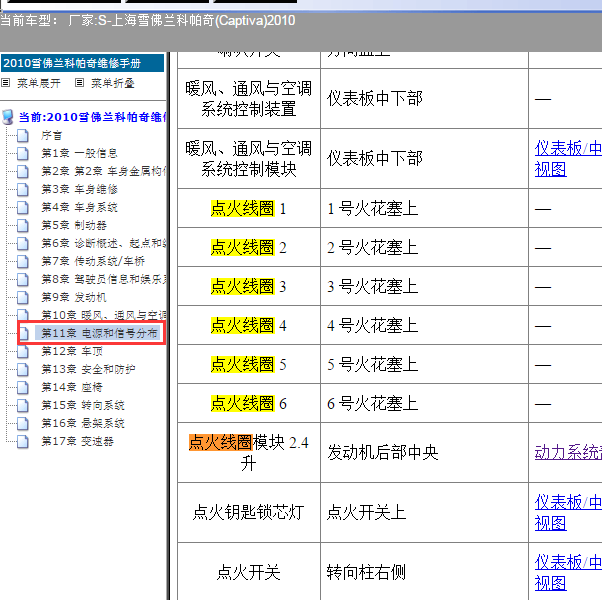
Task: Click the 菜单折叠 collapse-menu icon
Action: click(79, 83)
